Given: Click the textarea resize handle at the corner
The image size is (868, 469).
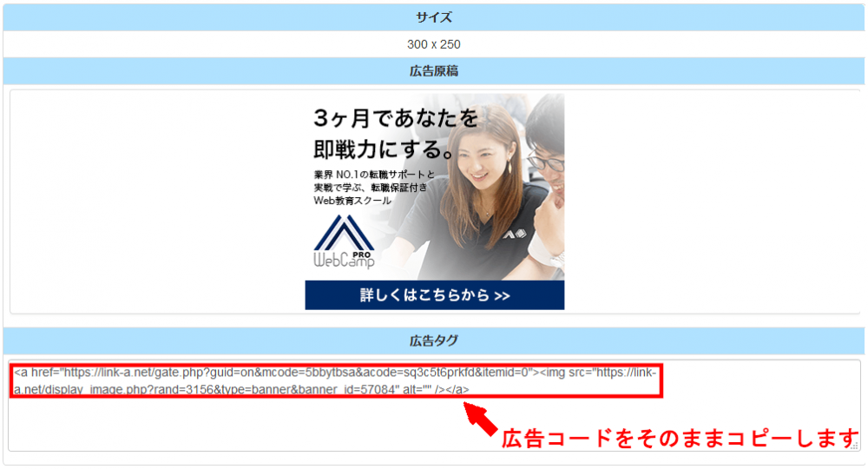Looking at the screenshot, I should tap(855, 446).
